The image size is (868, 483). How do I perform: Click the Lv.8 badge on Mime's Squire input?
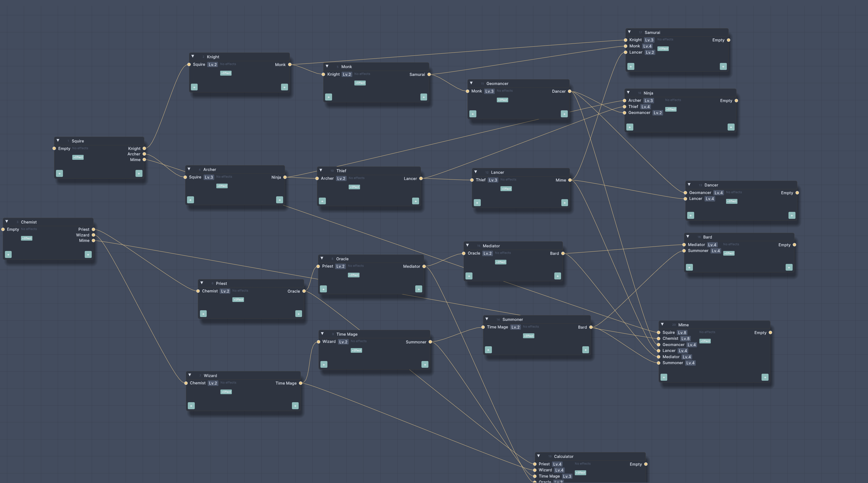(682, 332)
